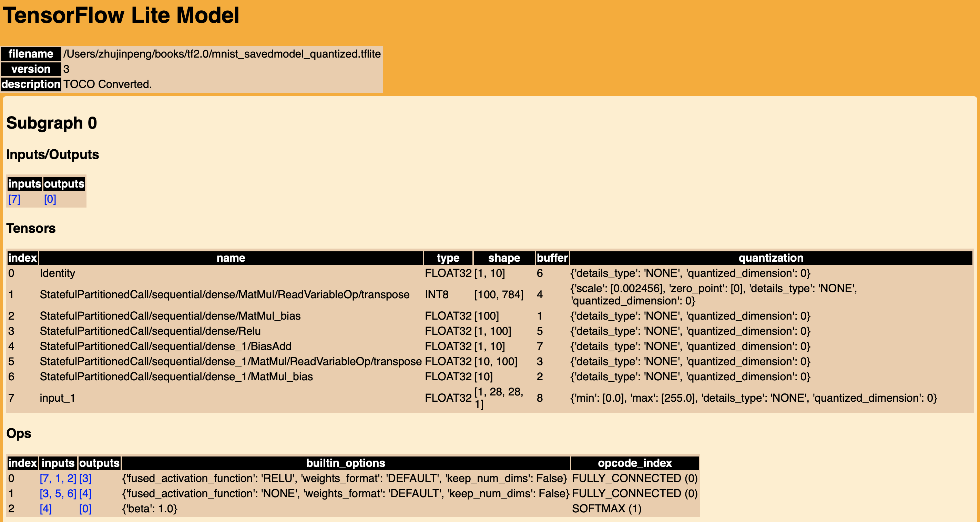Screen dimensions: 980x522
Task: Select the 'Identity' tensor name
Action: (x=58, y=273)
